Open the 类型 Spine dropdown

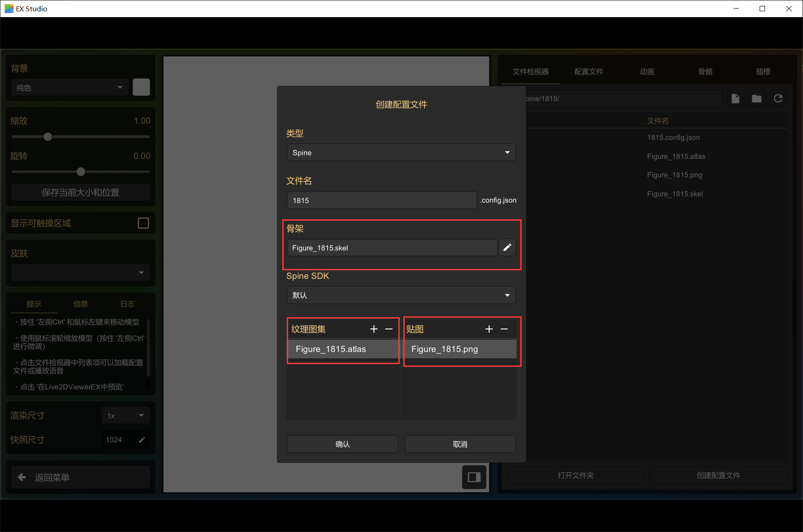401,153
